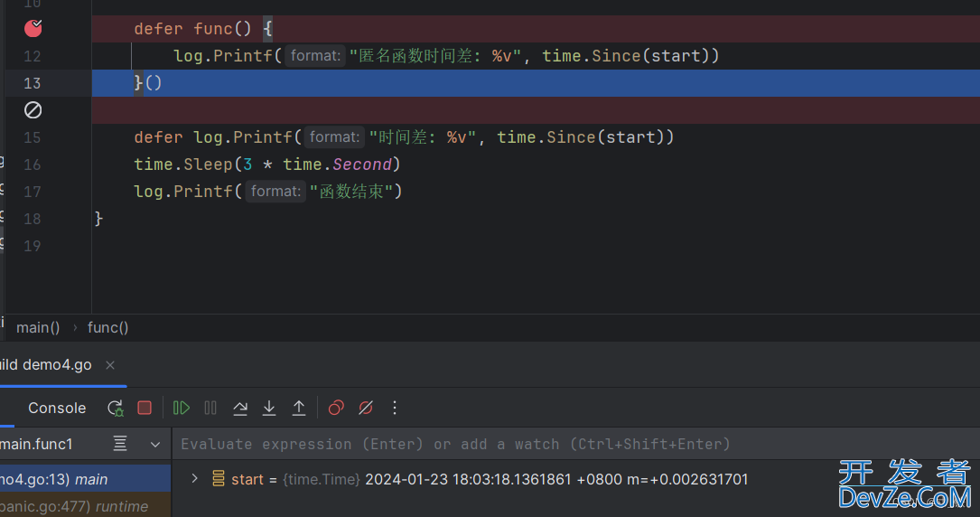
Task: View all breakpoints
Action: click(x=336, y=409)
